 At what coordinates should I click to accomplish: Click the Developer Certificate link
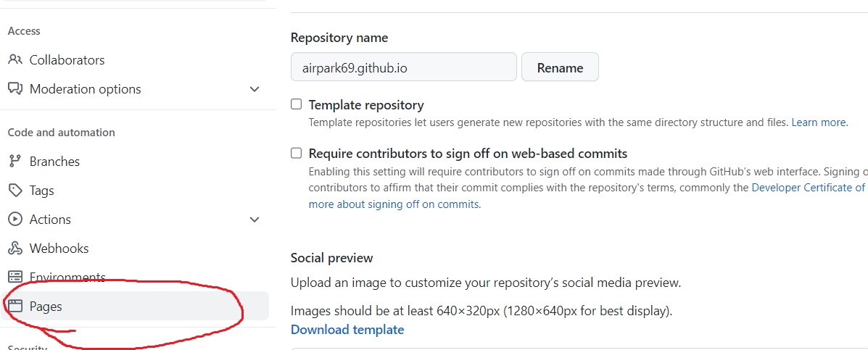(x=808, y=187)
